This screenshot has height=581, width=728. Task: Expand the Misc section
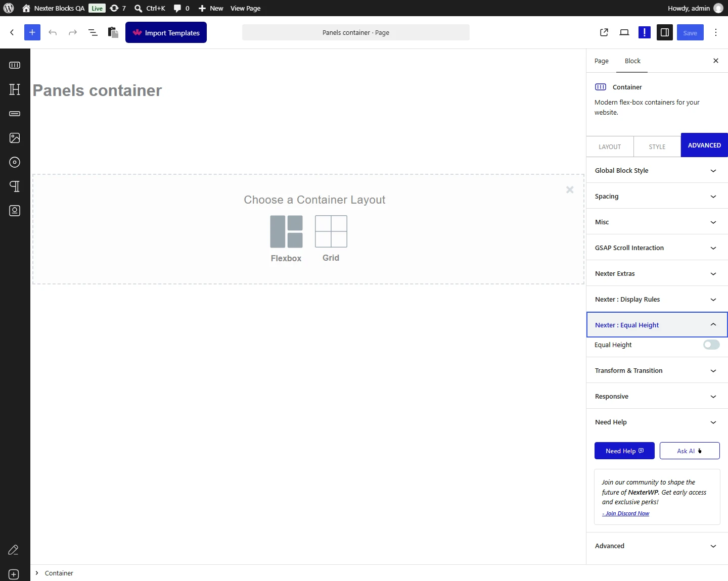point(657,222)
